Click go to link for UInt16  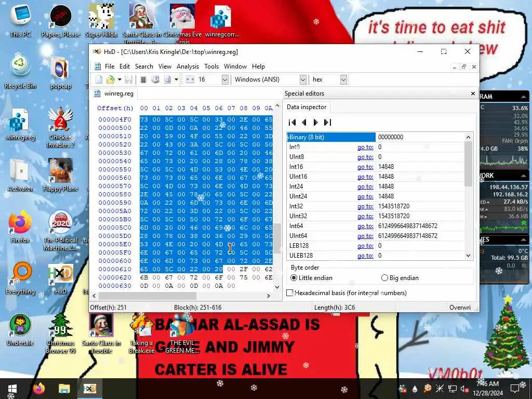click(365, 177)
